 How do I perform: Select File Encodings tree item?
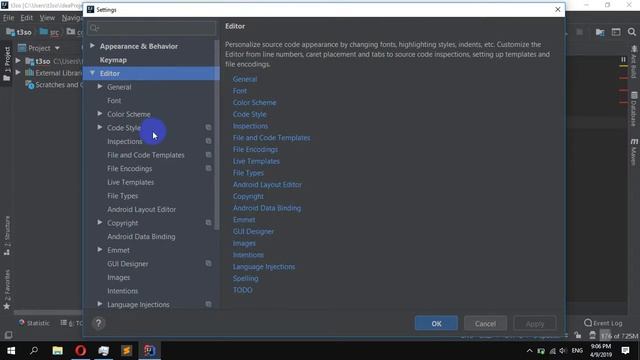(x=129, y=169)
